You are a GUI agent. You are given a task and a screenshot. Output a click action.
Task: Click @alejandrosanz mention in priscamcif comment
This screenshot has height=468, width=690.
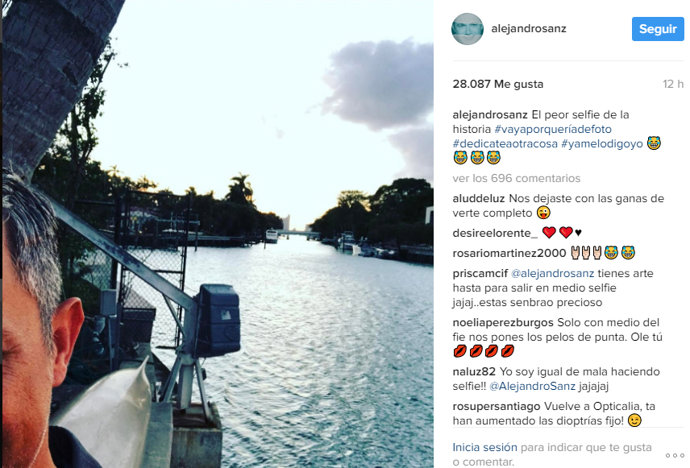tap(553, 273)
